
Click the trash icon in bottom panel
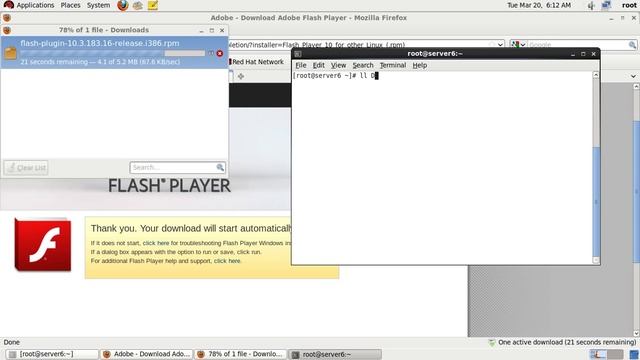tap(634, 354)
